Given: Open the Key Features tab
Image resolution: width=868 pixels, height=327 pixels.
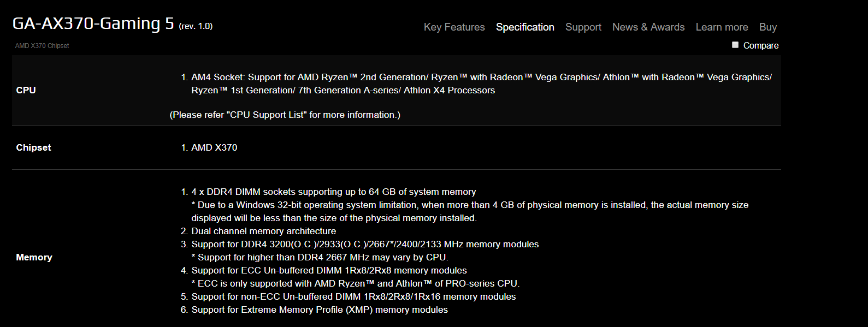Looking at the screenshot, I should coord(454,27).
